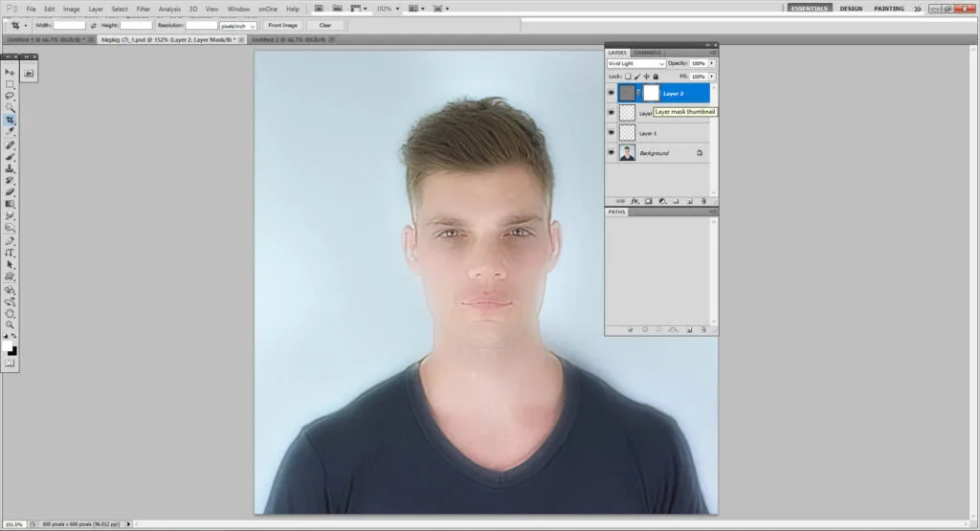This screenshot has width=980, height=531.
Task: Select the Lasso tool
Action: click(10, 96)
